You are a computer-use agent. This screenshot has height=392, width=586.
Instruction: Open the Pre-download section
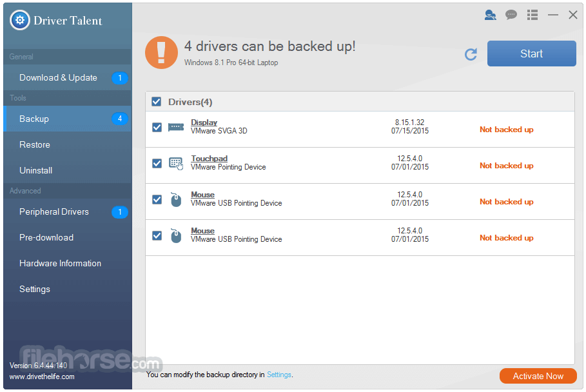pyautogui.click(x=67, y=238)
